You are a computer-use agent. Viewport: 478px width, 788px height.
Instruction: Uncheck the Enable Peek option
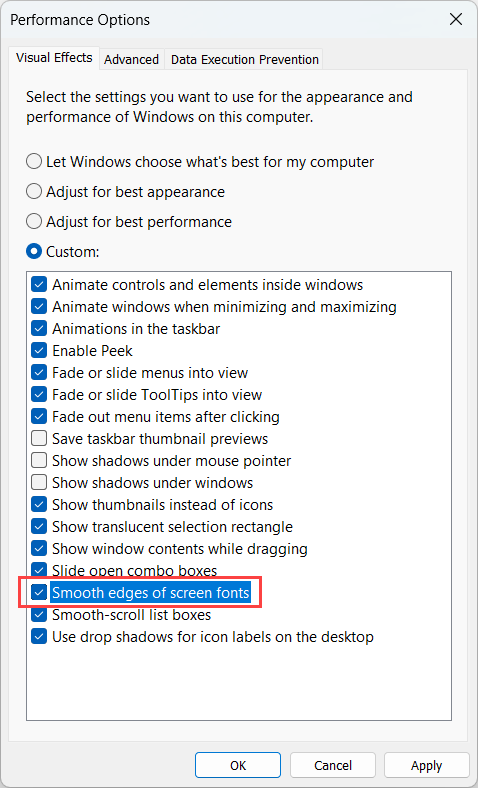click(x=39, y=351)
